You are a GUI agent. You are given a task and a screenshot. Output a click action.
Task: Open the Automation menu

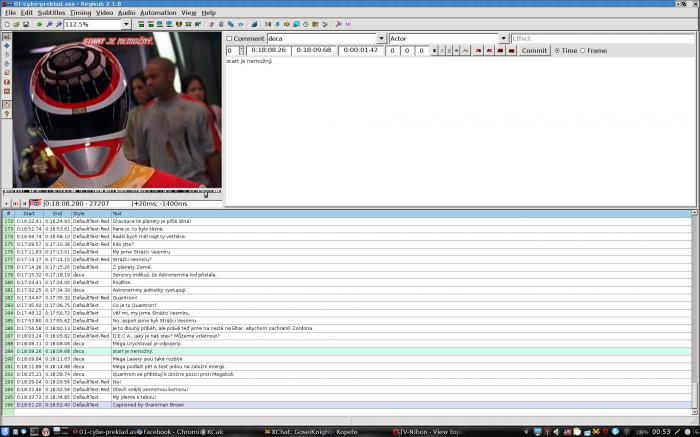coord(158,13)
